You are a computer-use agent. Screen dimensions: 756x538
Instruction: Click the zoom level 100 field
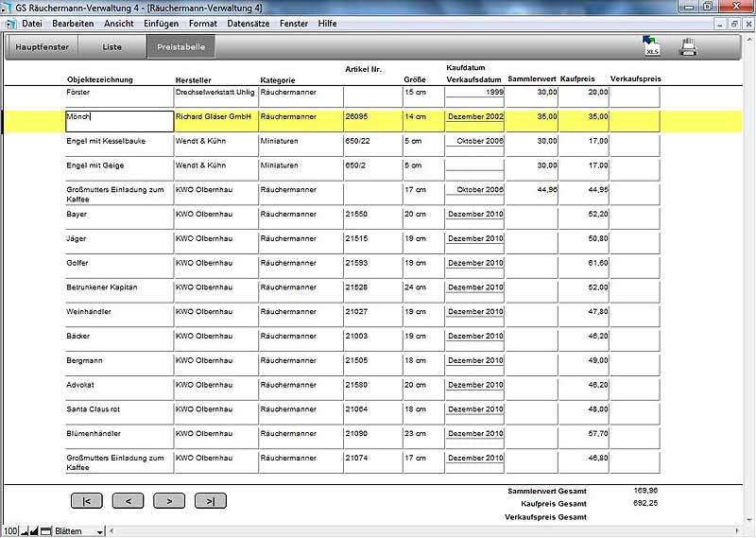[9, 531]
